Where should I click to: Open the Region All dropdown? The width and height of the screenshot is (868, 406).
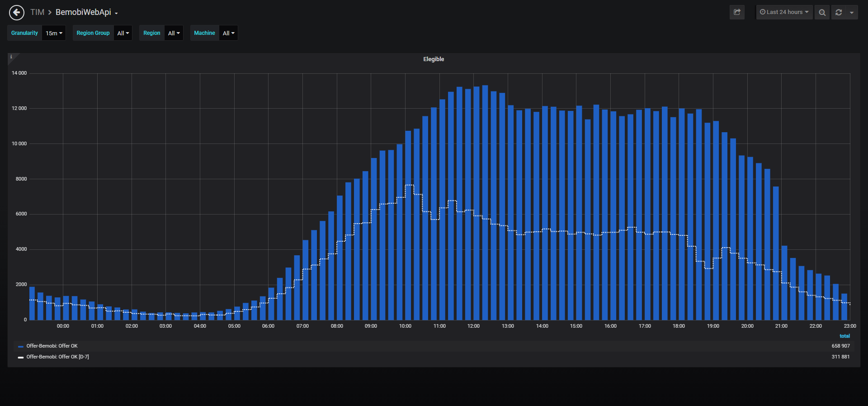click(x=174, y=33)
